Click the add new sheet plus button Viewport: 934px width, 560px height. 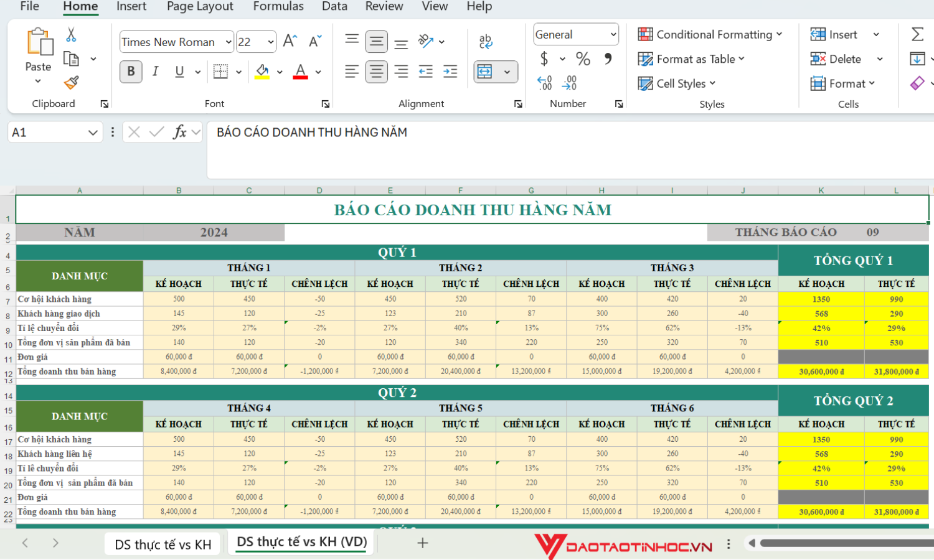[x=423, y=543]
